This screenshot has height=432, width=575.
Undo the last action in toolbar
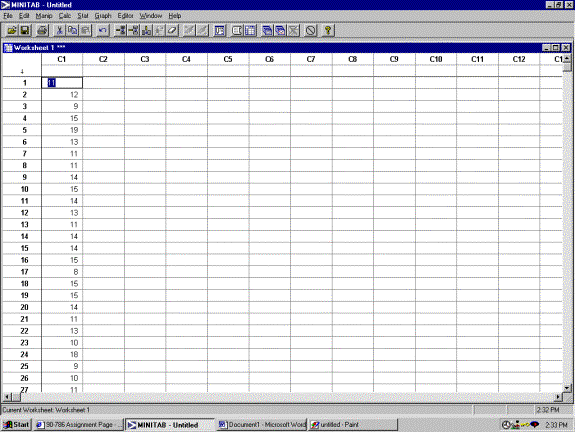click(103, 30)
